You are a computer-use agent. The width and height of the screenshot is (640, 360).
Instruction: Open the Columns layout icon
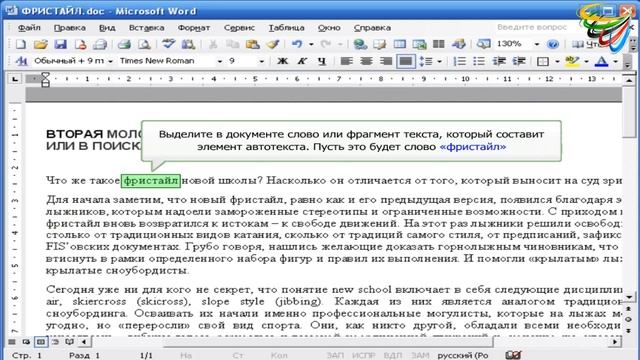(x=439, y=44)
